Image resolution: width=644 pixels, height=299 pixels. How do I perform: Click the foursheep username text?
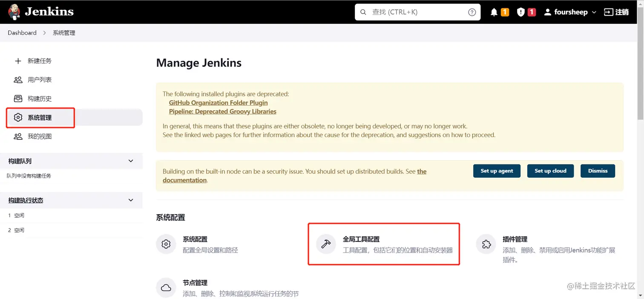tap(571, 12)
